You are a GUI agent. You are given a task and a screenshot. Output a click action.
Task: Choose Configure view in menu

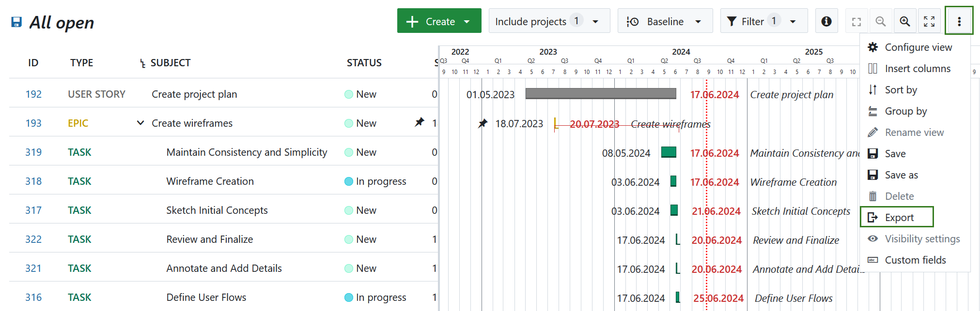point(918,47)
